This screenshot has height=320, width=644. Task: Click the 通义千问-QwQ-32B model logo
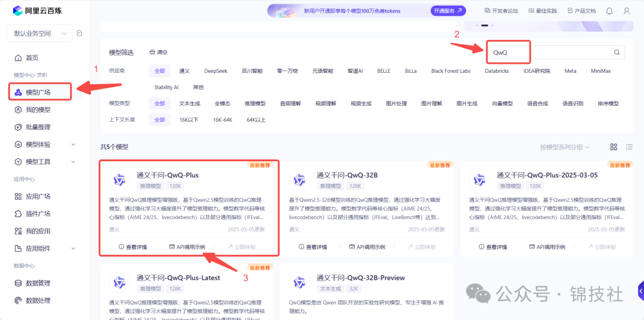pos(299,180)
